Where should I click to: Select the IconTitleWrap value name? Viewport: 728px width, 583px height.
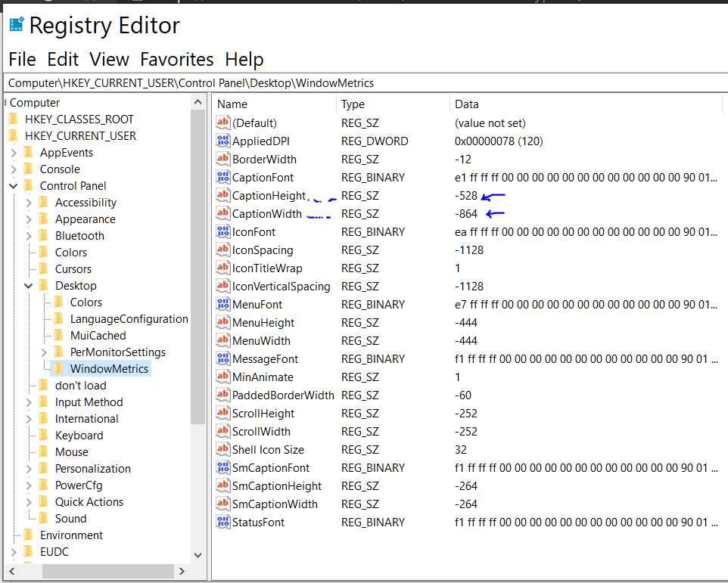[x=267, y=268]
